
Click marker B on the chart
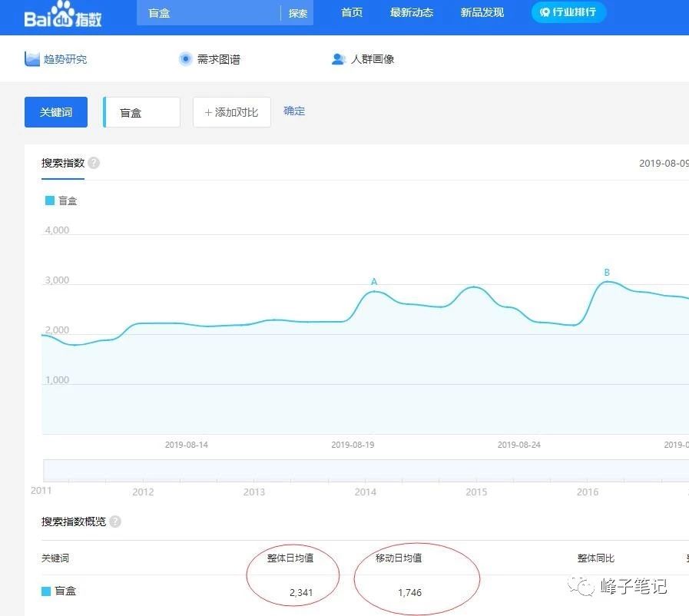[607, 273]
